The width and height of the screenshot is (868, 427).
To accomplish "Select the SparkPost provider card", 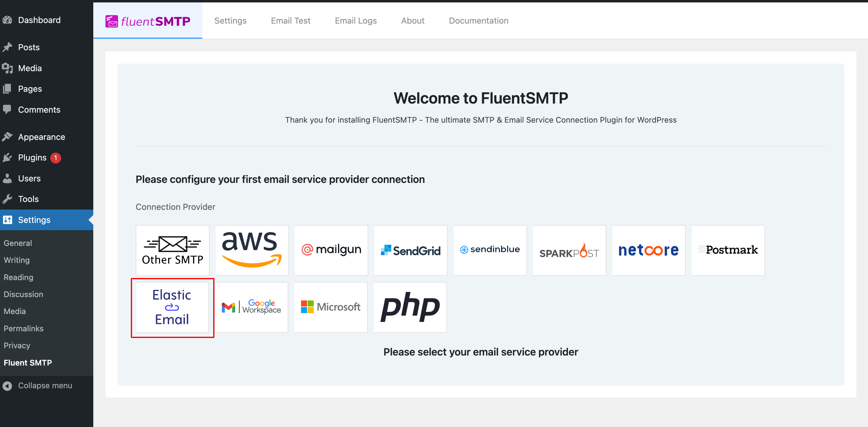I will click(569, 250).
